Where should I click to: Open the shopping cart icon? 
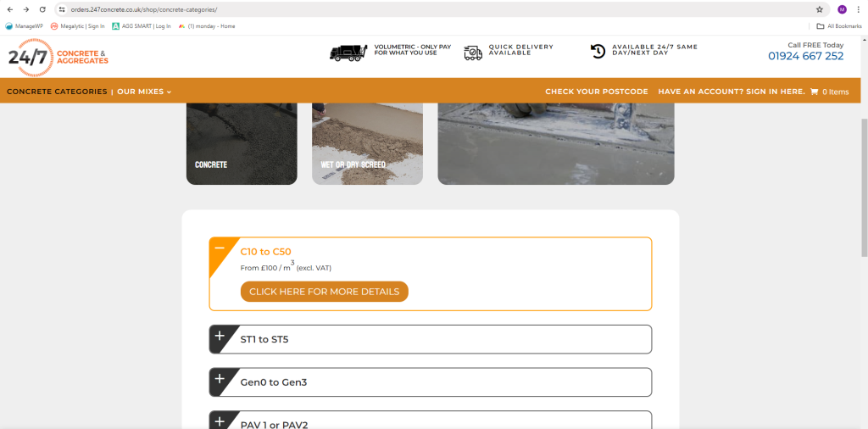814,92
